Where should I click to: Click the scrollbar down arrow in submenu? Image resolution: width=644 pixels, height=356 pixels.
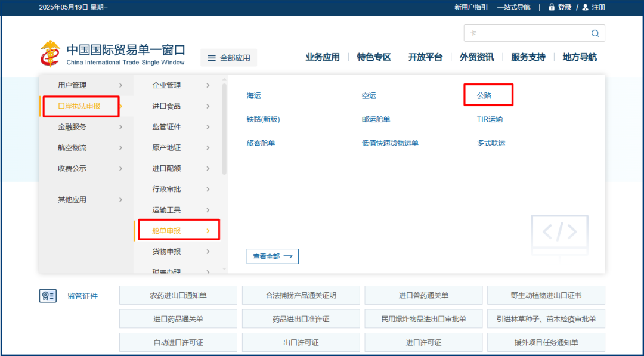pos(224,269)
